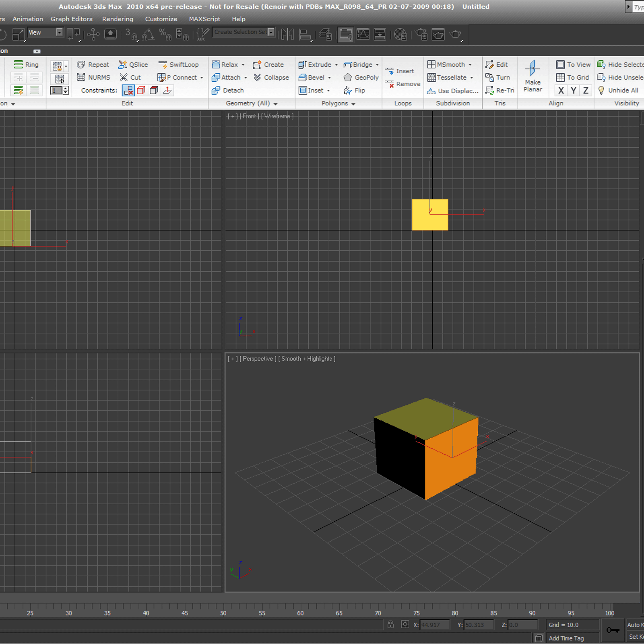Select the QSlice tool

point(133,64)
